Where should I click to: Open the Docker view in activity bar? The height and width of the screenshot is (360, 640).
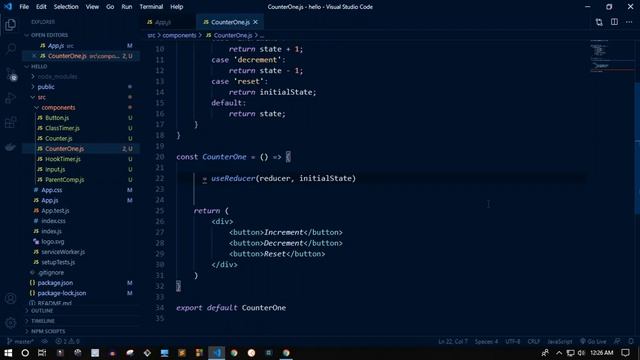(x=11, y=147)
